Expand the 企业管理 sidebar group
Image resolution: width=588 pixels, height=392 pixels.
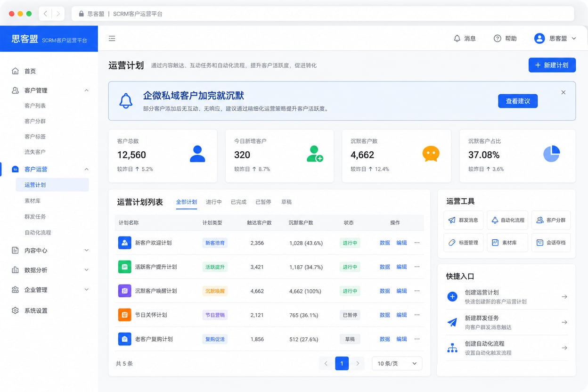(x=86, y=290)
